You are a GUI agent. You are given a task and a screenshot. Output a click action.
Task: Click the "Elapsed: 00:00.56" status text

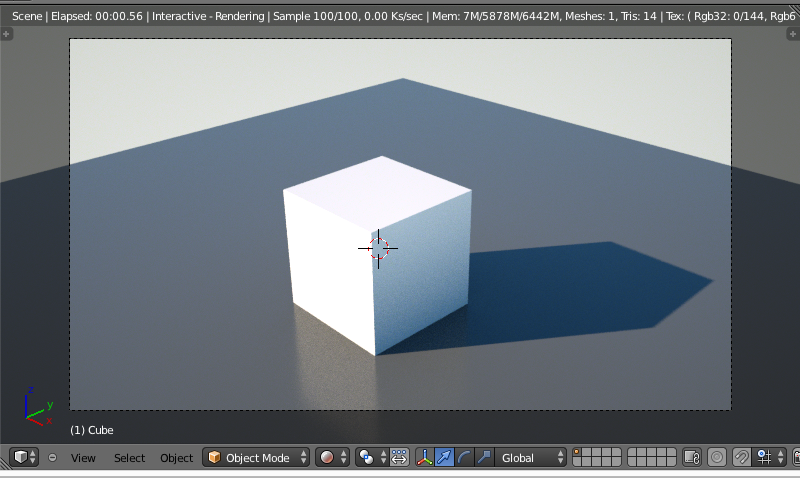97,16
